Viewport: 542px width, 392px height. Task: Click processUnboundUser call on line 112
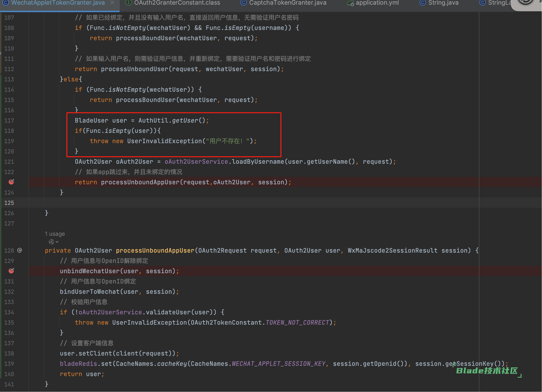[134, 69]
